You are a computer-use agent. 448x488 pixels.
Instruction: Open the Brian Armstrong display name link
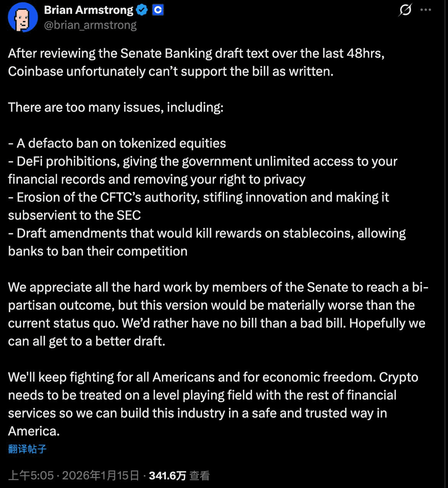(89, 10)
